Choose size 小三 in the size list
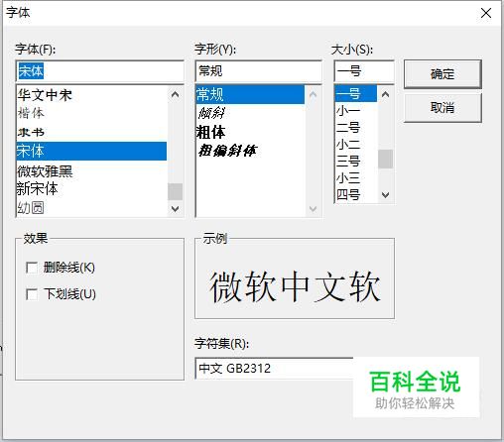 [x=356, y=178]
